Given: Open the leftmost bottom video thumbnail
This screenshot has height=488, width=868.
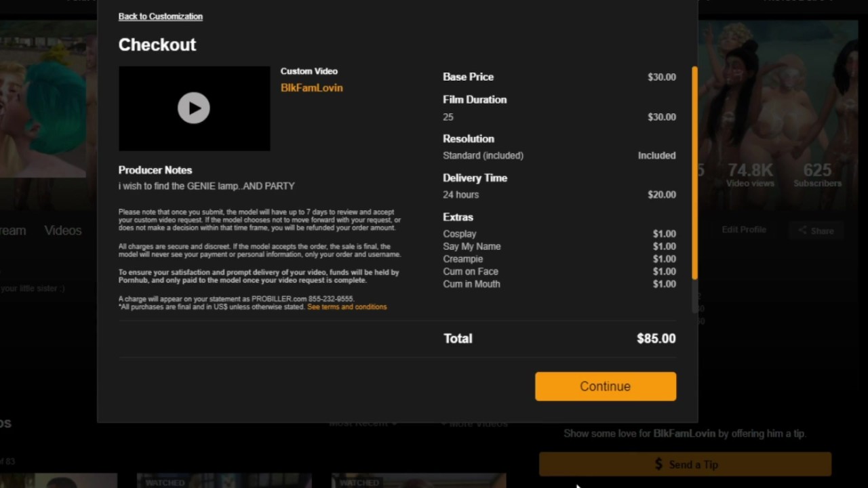Looking at the screenshot, I should 58,481.
